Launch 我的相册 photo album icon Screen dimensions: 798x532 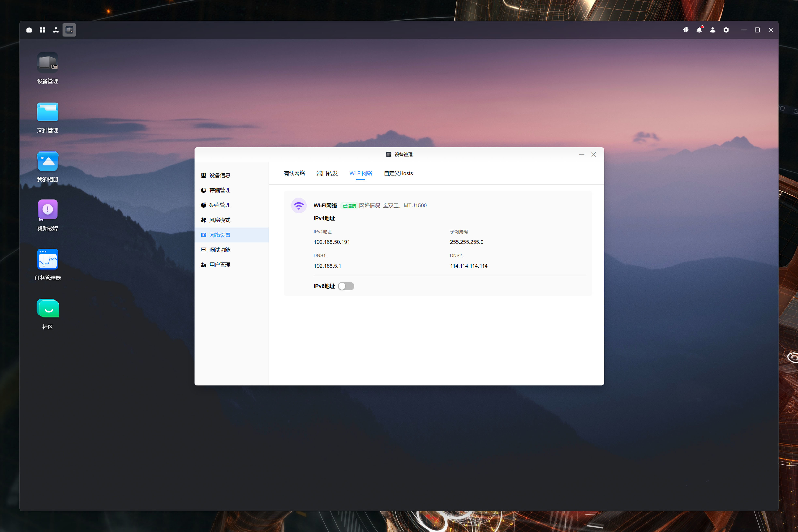[x=47, y=161]
